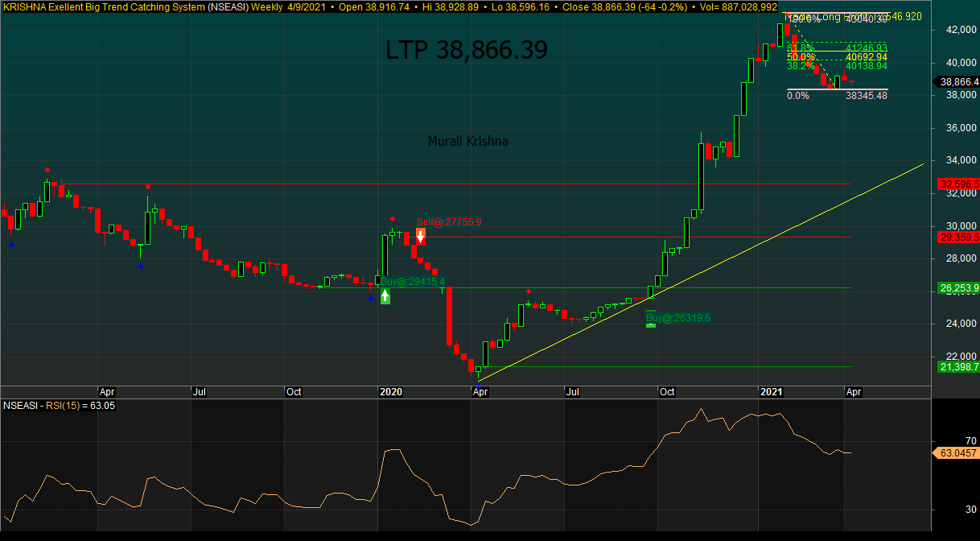Select the Murali Krishna text annotation

point(467,142)
